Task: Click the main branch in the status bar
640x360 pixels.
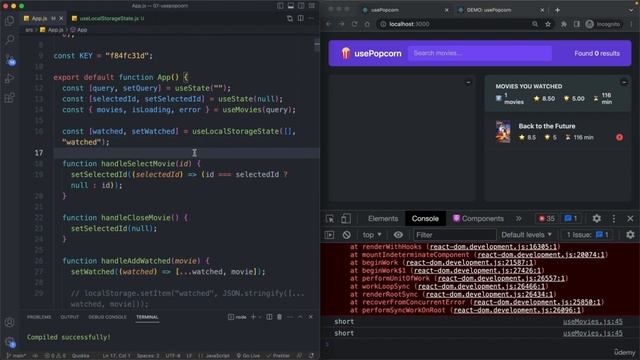Action: pos(16,356)
